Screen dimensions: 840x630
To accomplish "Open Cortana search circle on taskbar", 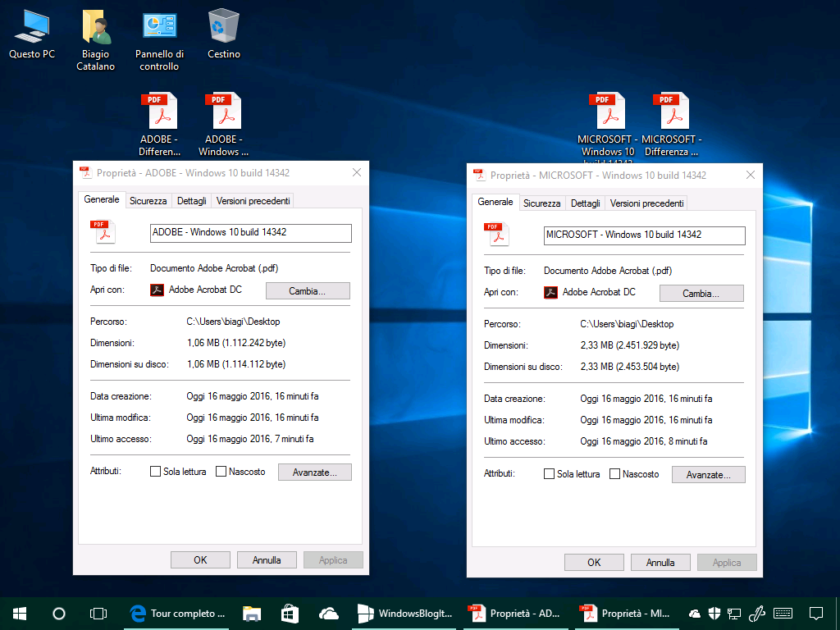I will point(59,614).
